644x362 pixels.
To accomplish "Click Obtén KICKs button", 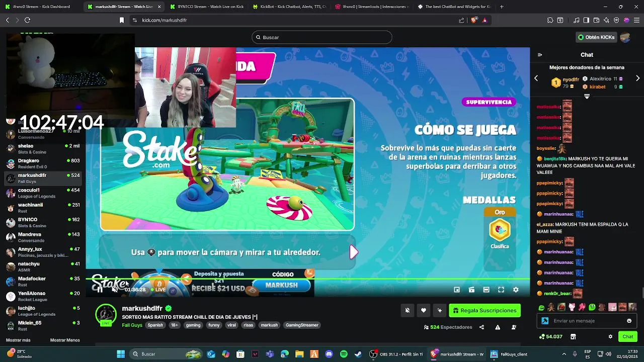I will (596, 37).
